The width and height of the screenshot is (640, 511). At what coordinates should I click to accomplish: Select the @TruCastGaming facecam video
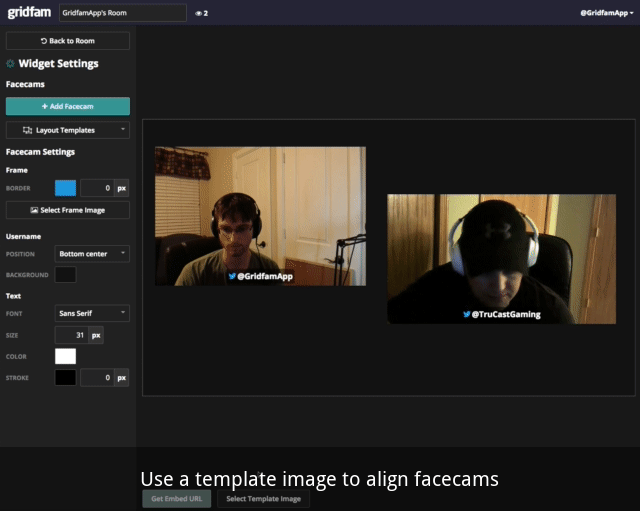(x=502, y=259)
